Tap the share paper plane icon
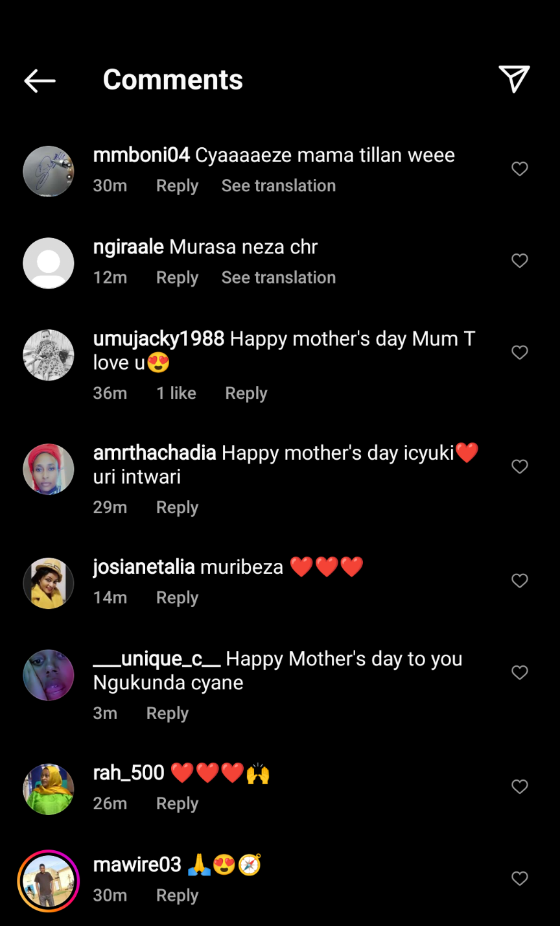The image size is (560, 926). click(x=514, y=79)
